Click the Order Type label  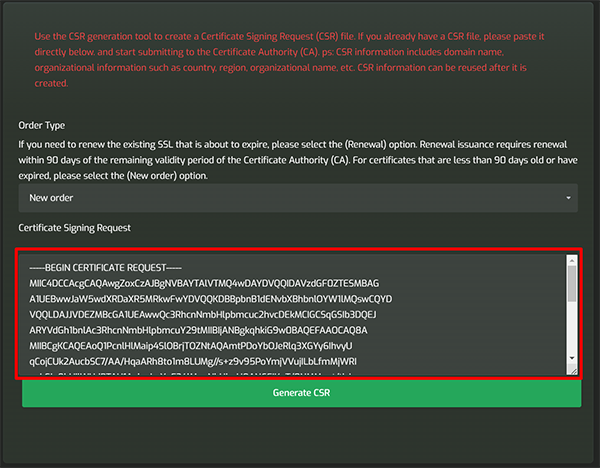point(42,126)
